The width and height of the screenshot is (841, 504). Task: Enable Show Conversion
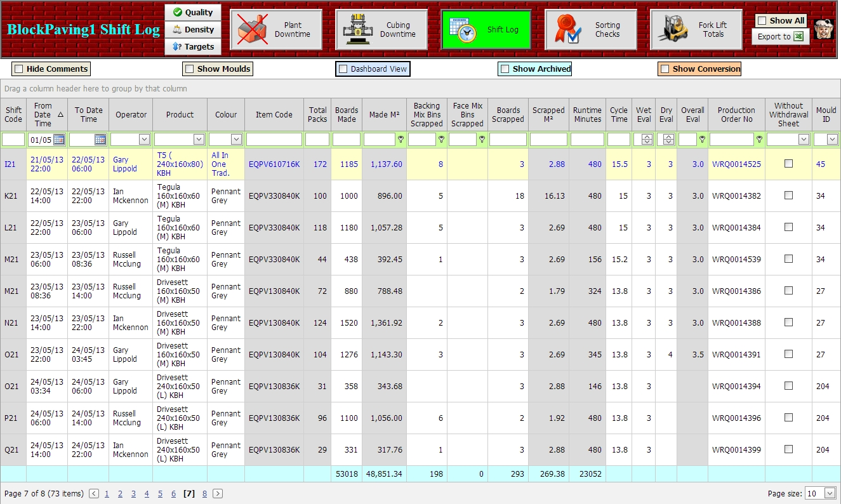tap(665, 69)
